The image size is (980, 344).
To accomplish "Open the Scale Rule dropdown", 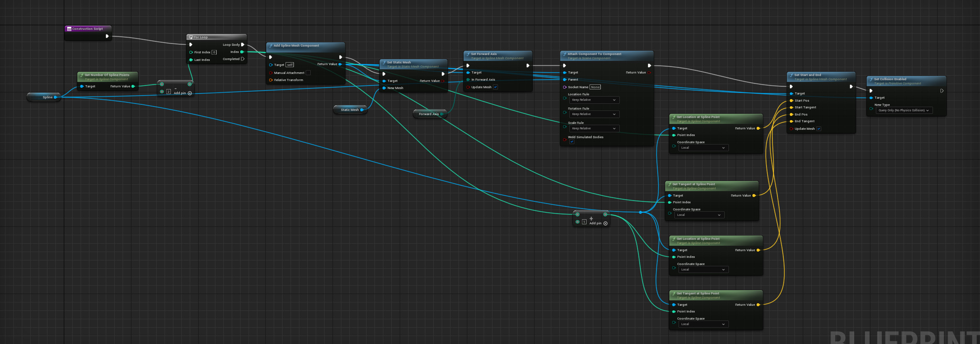I will [x=594, y=129].
